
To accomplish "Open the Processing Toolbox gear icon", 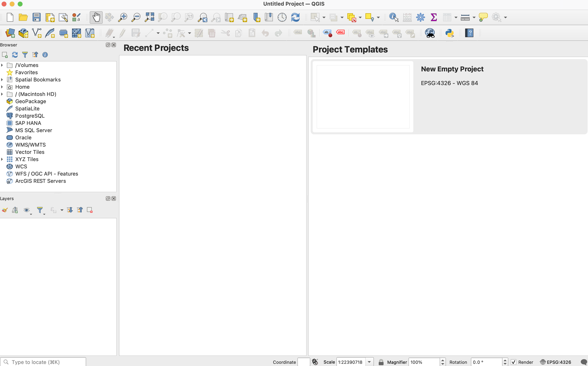I will [x=421, y=17].
